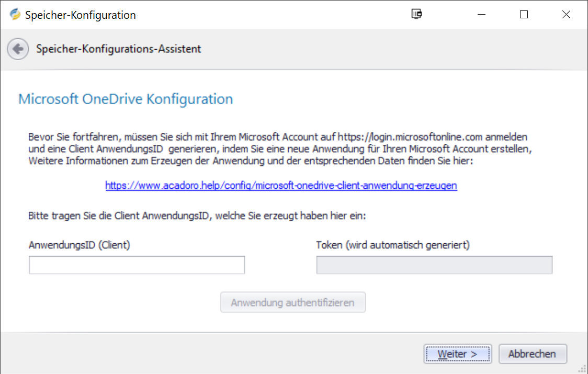This screenshot has width=588, height=374.
Task: Close the Speicher-Konfiguration window
Action: pyautogui.click(x=566, y=15)
